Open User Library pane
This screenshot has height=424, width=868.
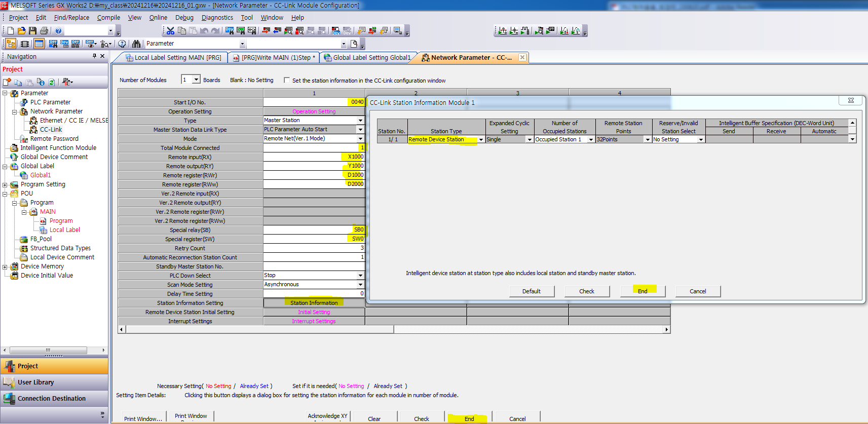(54, 382)
